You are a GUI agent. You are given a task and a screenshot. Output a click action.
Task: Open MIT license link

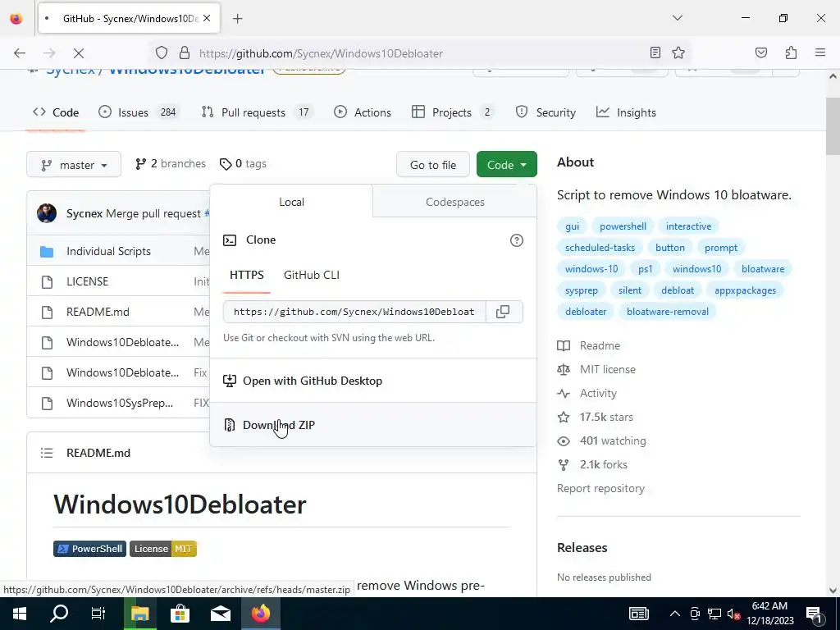(596, 369)
